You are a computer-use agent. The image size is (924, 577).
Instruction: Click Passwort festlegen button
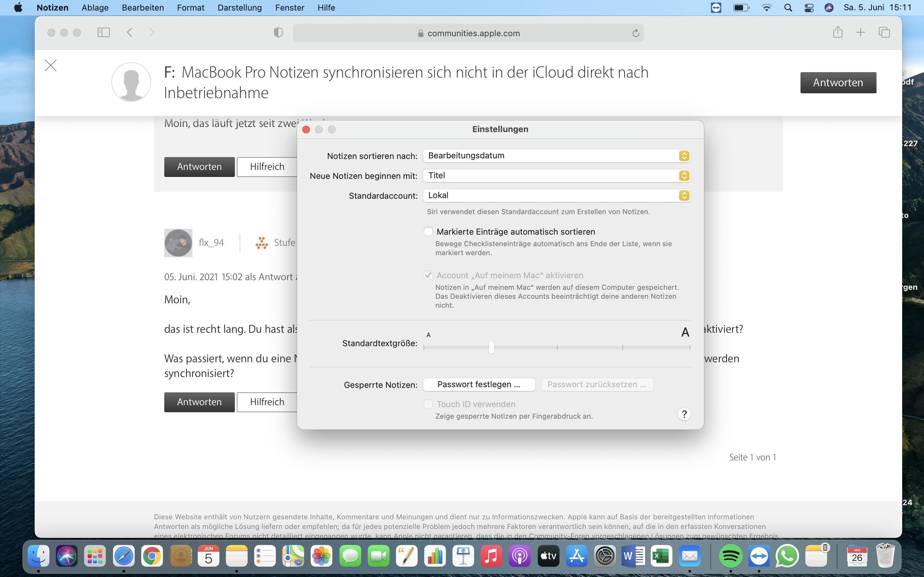[479, 384]
